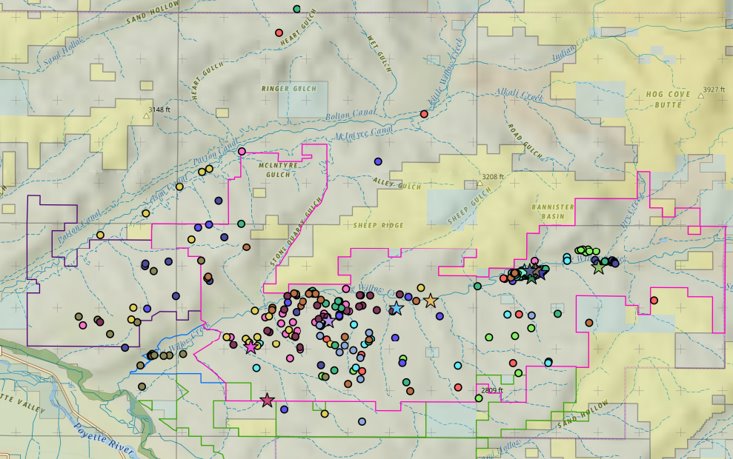This screenshot has height=459, width=733.
Task: Select the SHEEP RIDGE label
Action: pos(378,225)
